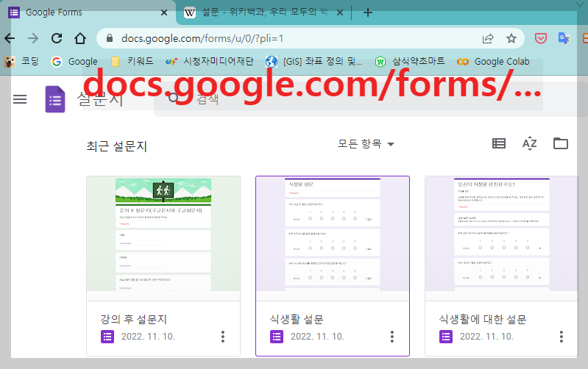Click the forms icon under 강의 후 설문지
Screen dimensions: 588x369
click(x=107, y=337)
